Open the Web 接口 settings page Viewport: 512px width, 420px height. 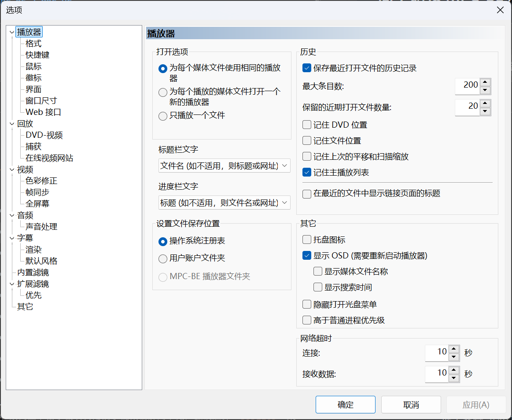(x=44, y=112)
